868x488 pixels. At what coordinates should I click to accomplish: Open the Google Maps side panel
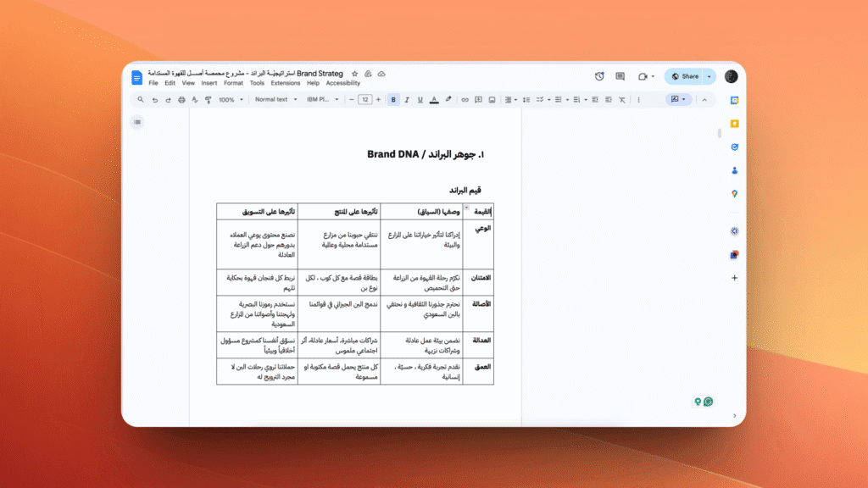pos(735,194)
